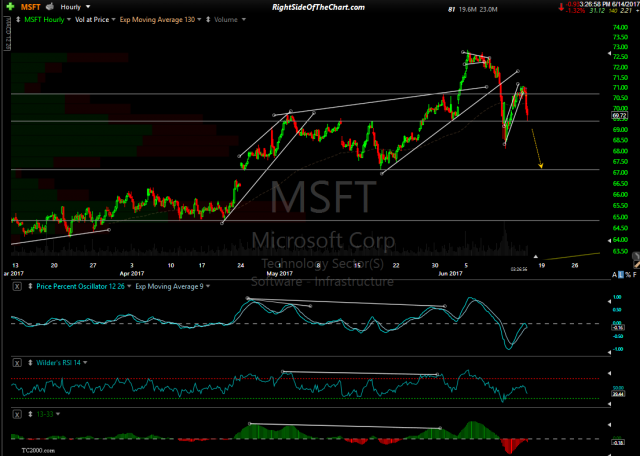The width and height of the screenshot is (640, 456).
Task: Open Price Percent Oscillator 12 26 dropdown arrow
Action: coord(129,287)
